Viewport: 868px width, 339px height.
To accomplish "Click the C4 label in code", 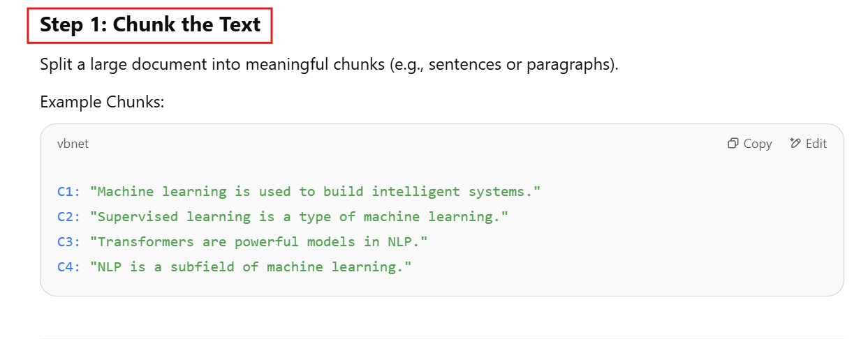I will pyautogui.click(x=68, y=266).
